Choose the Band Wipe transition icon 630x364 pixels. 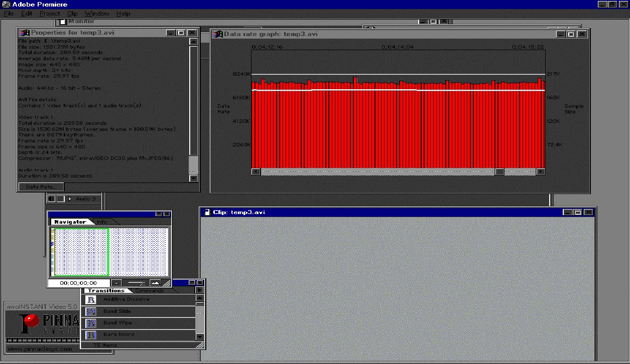91,323
